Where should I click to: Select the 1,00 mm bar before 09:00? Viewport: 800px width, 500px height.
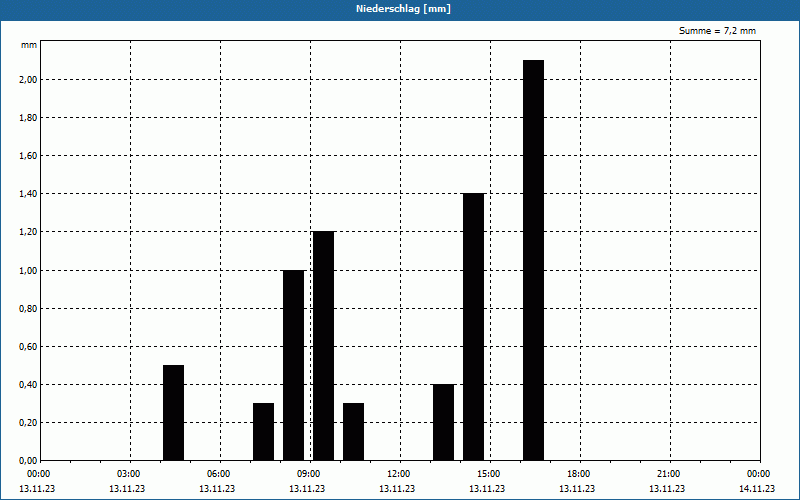(x=293, y=365)
